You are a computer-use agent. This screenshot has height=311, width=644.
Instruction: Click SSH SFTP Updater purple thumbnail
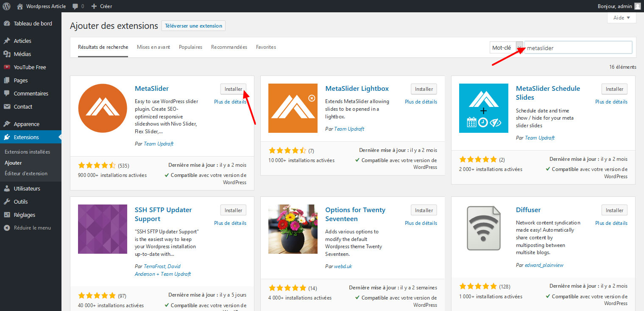coord(103,229)
